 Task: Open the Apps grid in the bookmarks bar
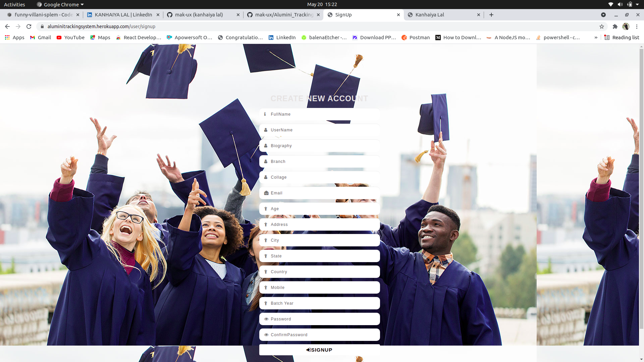[x=14, y=38]
